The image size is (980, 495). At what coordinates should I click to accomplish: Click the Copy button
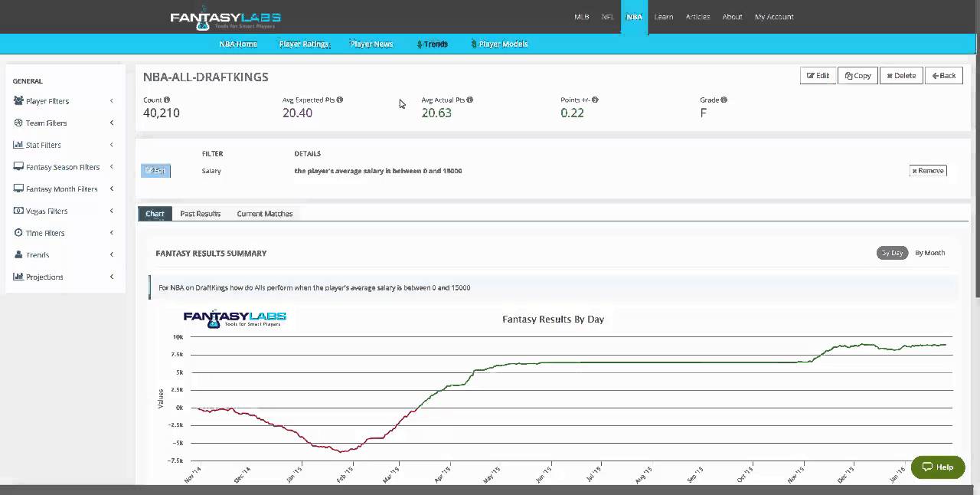pyautogui.click(x=857, y=75)
